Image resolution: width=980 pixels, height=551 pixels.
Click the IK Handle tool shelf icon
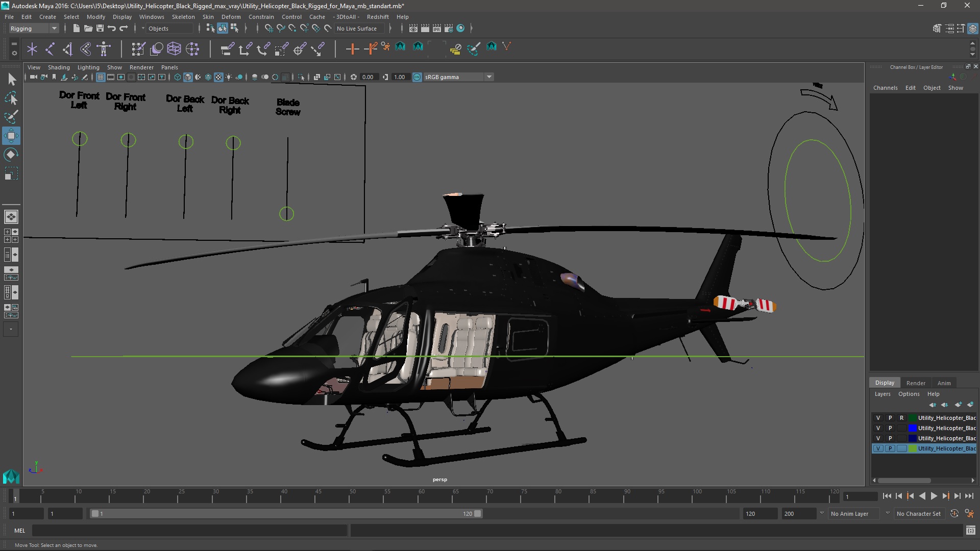[68, 49]
